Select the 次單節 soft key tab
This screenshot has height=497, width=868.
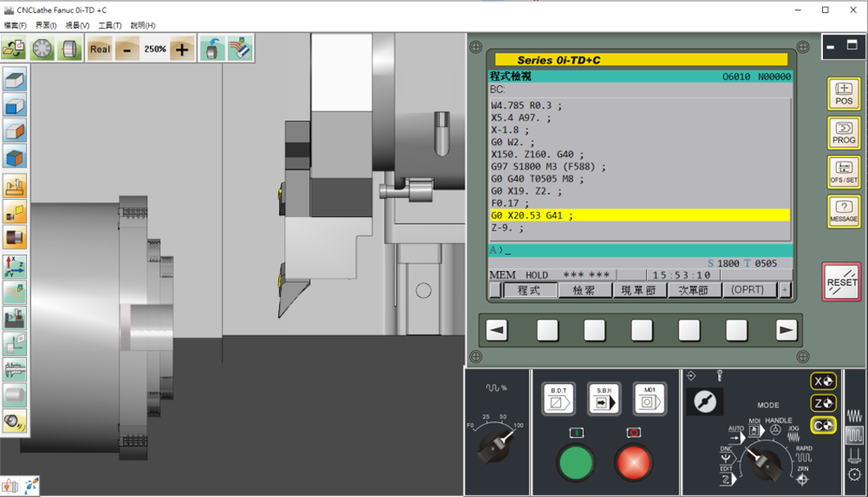(694, 290)
